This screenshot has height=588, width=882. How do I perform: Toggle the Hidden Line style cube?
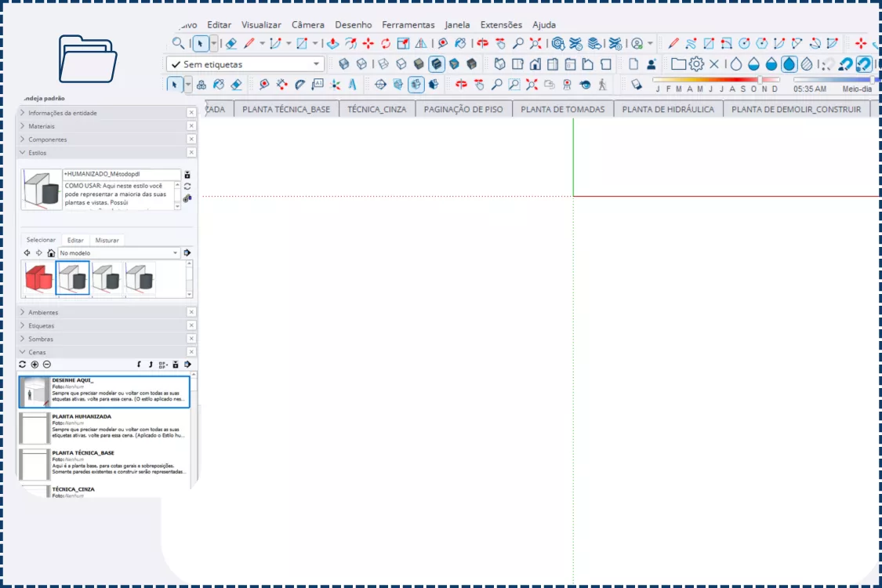[401, 64]
